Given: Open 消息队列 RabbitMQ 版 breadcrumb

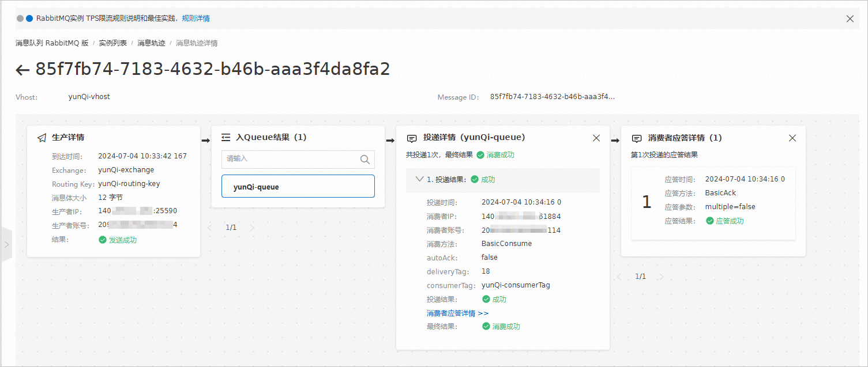Looking at the screenshot, I should [52, 43].
